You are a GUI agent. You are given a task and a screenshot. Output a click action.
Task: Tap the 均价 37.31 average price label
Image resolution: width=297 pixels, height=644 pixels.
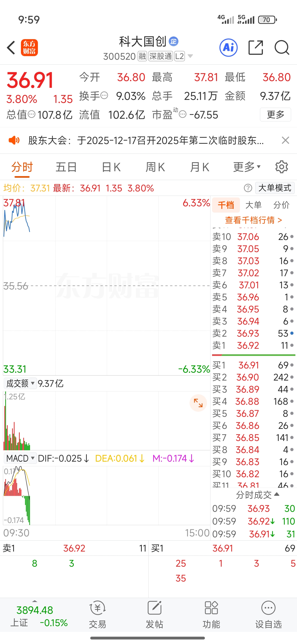pos(27,188)
